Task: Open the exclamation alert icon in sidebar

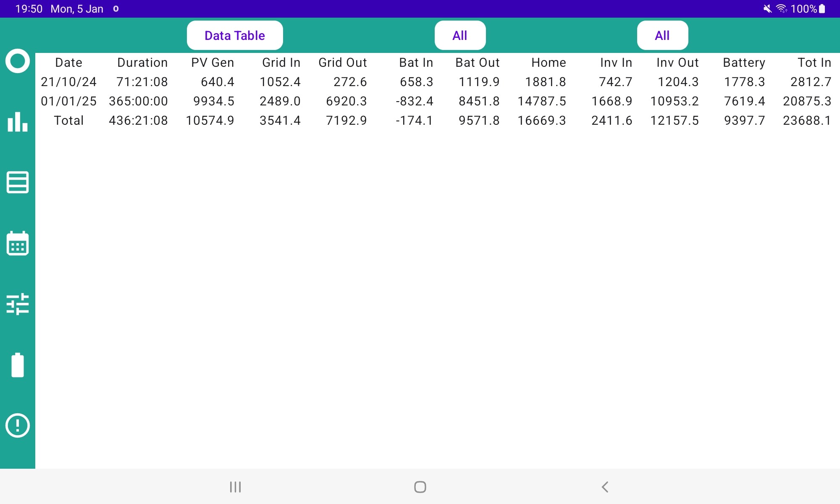Action: (x=18, y=425)
